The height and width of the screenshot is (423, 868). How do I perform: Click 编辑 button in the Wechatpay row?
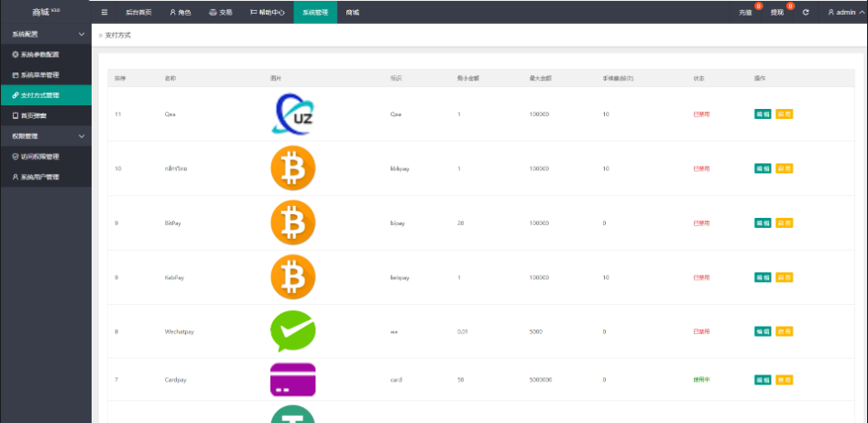coord(763,331)
